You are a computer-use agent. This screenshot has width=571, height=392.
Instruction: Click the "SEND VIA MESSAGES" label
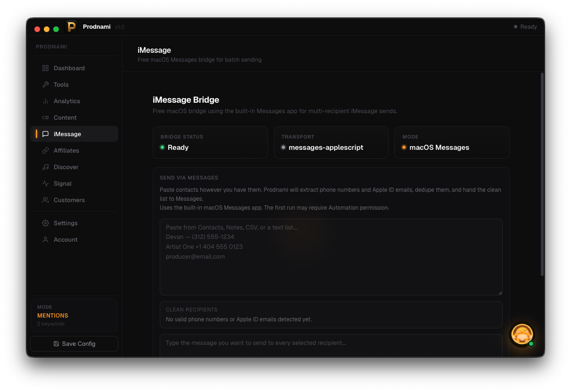tap(189, 178)
